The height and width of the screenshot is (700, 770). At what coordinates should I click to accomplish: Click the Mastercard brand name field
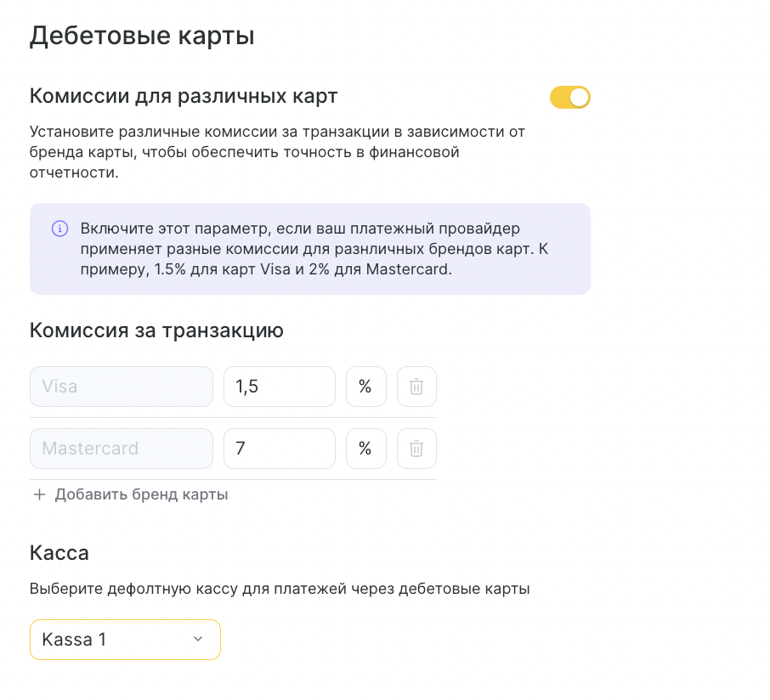coord(121,449)
